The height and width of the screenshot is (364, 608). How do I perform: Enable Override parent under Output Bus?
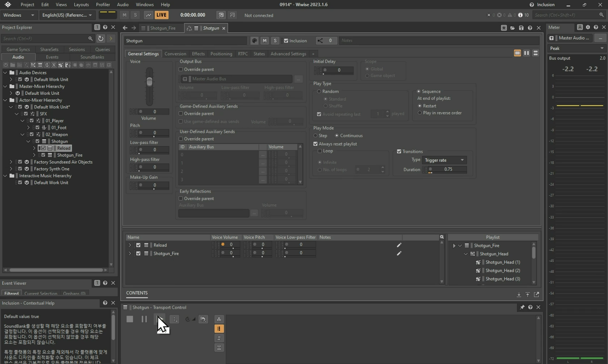coord(180,69)
